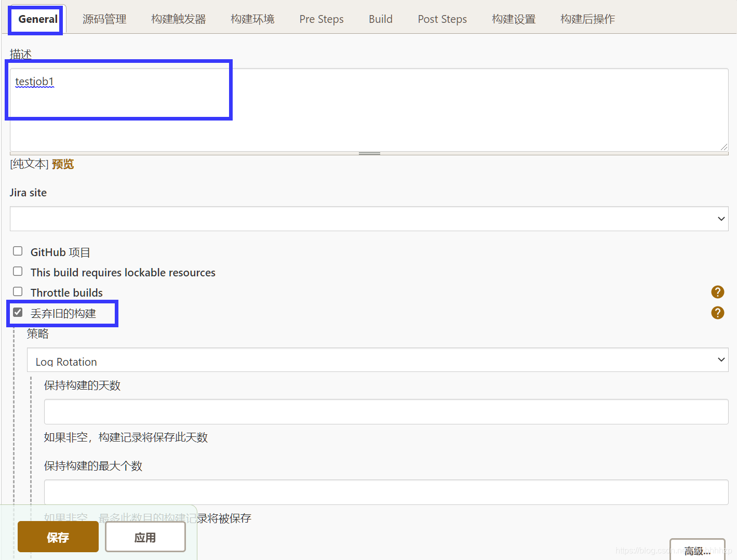Open help for Throttle builds
The image size is (737, 560).
point(717,292)
